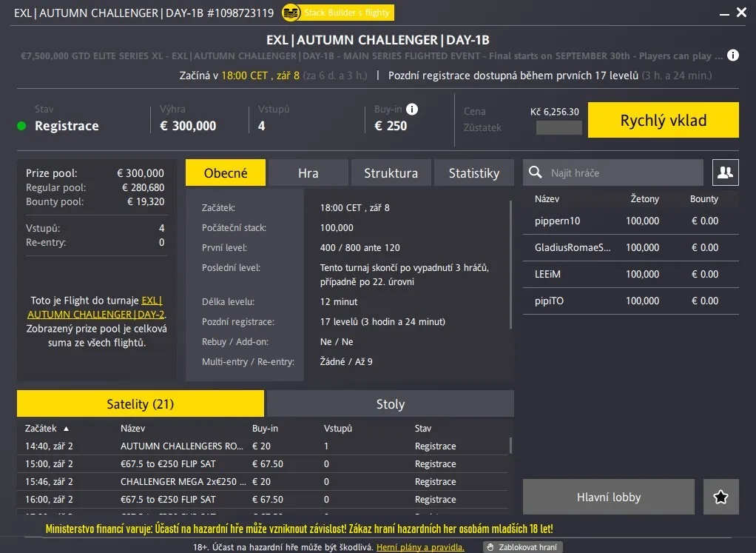Image resolution: width=756 pixels, height=553 pixels.
Task: Select 16:00 €67.5 to €250 FLIP SAT
Action: tap(263, 500)
